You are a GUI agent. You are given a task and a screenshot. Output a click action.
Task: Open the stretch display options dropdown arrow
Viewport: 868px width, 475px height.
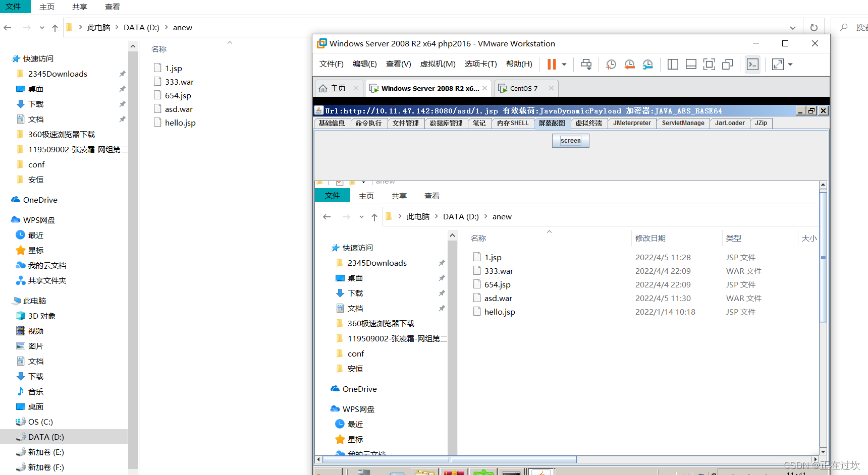790,65
